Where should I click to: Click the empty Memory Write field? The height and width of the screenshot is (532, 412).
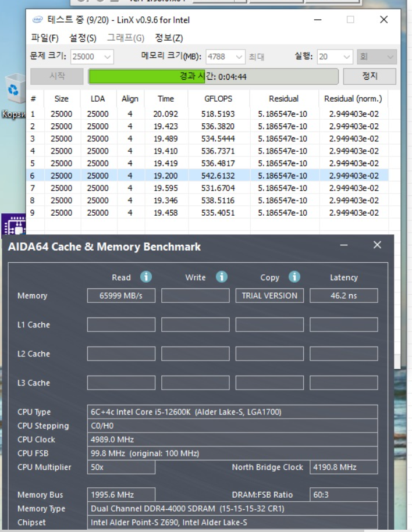click(196, 295)
